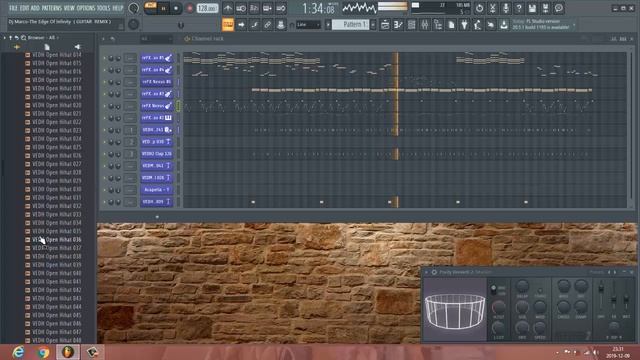
Task: Open the EDIT menu
Action: [x=24, y=8]
